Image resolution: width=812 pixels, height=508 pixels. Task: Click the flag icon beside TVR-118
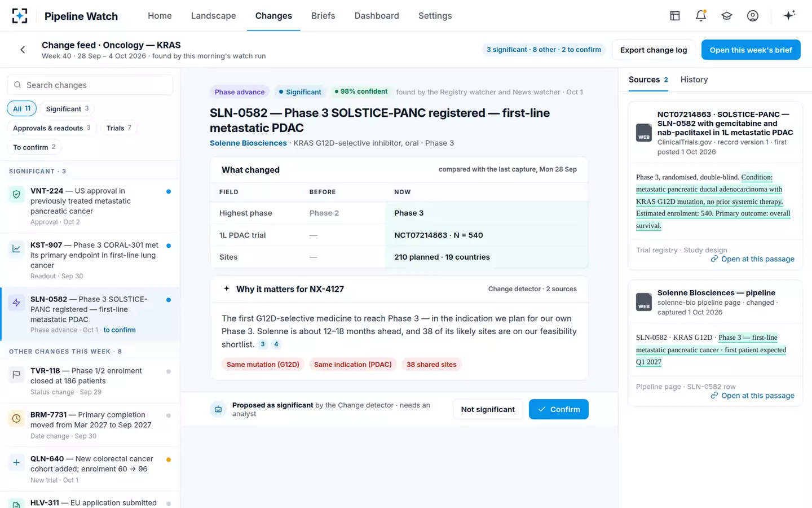[x=16, y=374]
